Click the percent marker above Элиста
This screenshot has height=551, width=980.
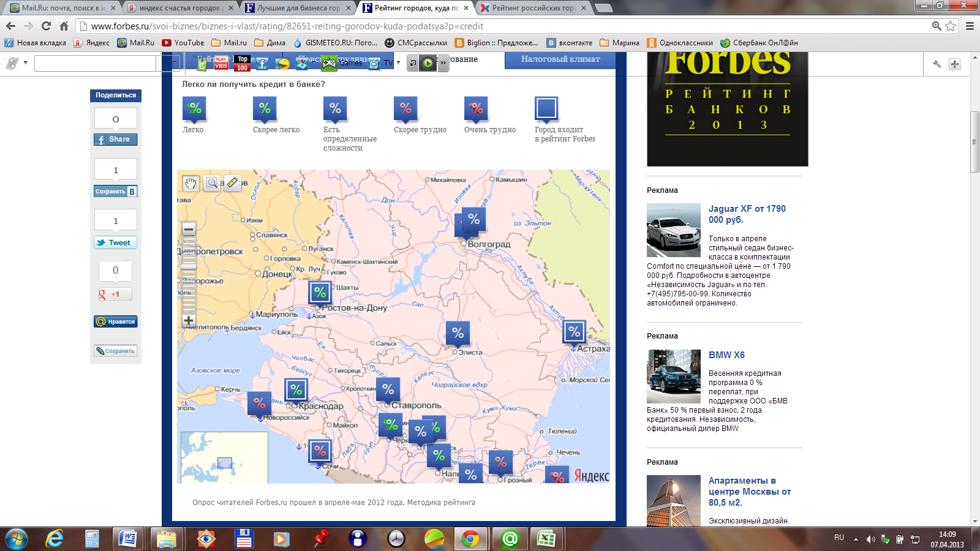[458, 333]
